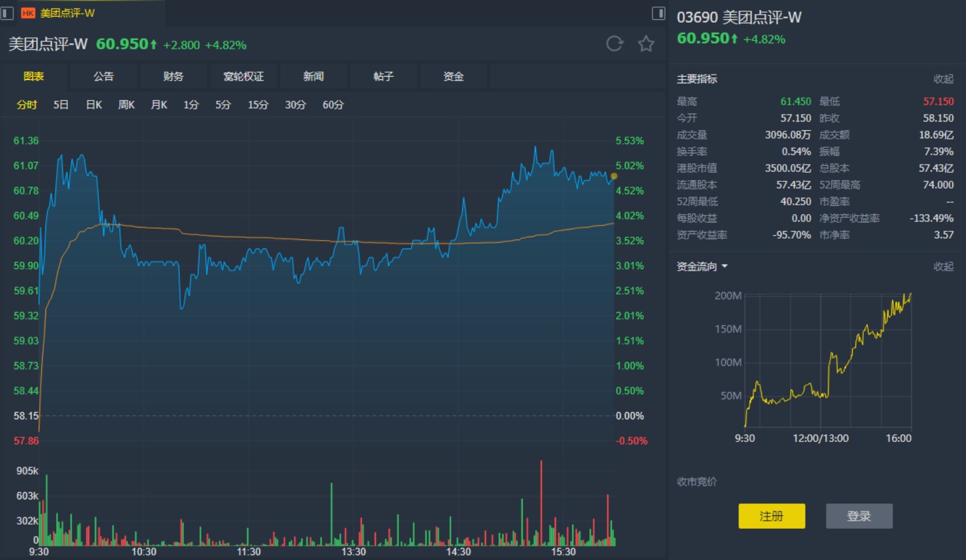Refresh the stock quote data

point(614,44)
